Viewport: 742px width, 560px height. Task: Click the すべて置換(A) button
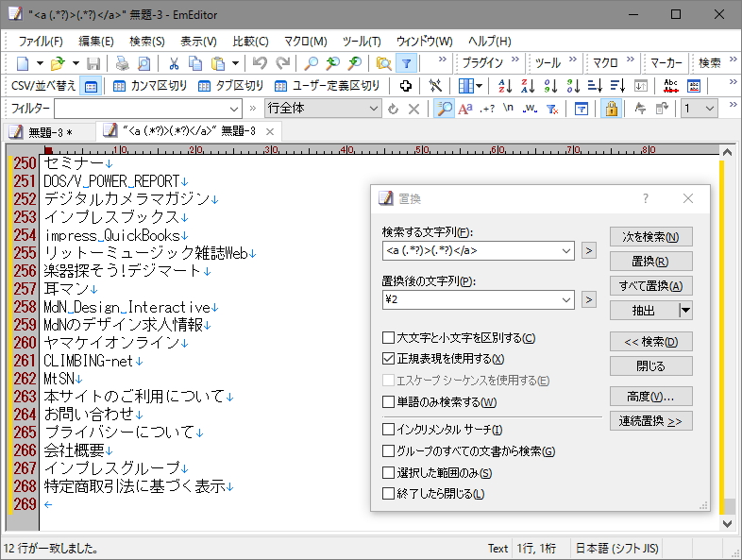(650, 286)
